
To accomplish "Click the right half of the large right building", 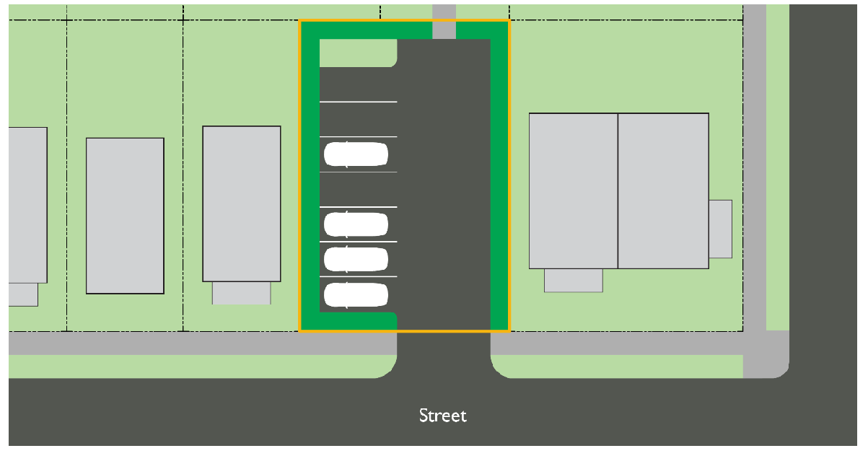I will pyautogui.click(x=663, y=190).
